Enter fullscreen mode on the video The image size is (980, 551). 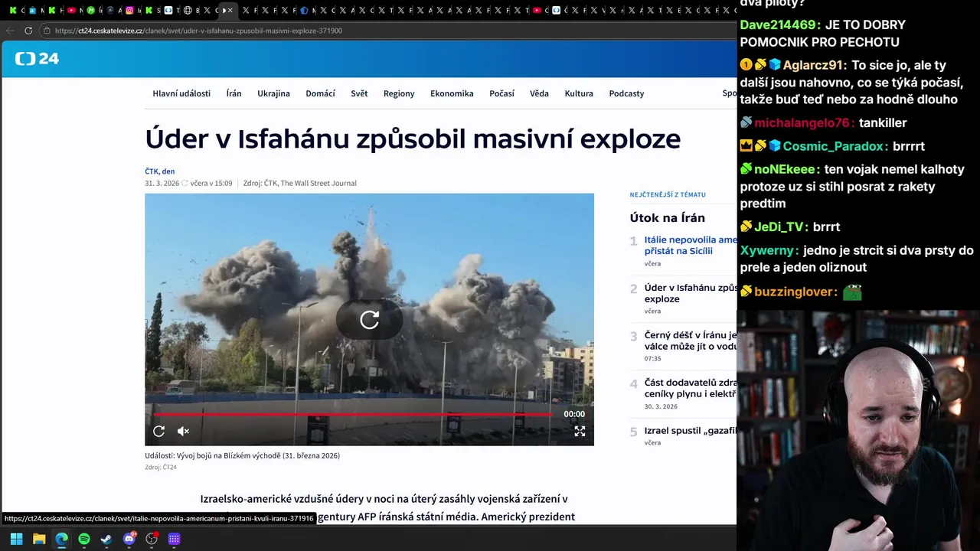point(580,432)
